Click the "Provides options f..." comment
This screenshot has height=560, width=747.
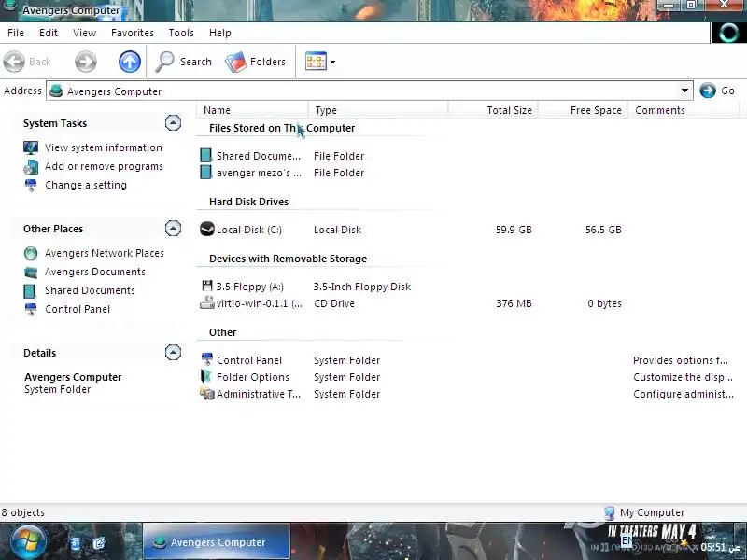coord(681,360)
